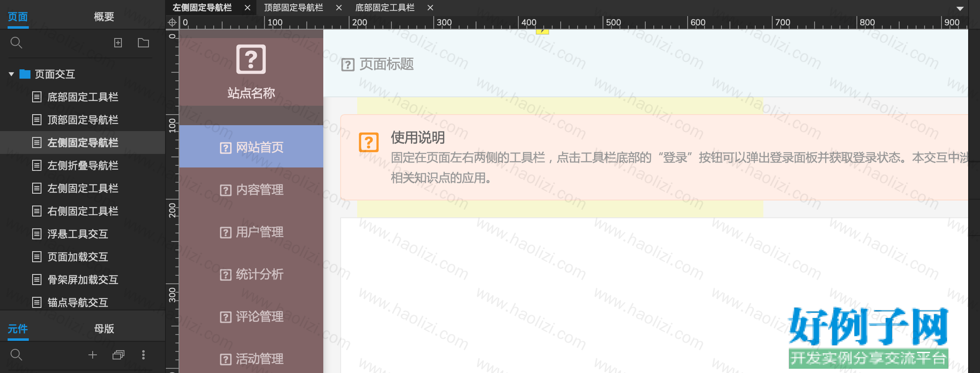The image size is (980, 373).
Task: Switch to the 概要 panel tab
Action: tap(104, 17)
